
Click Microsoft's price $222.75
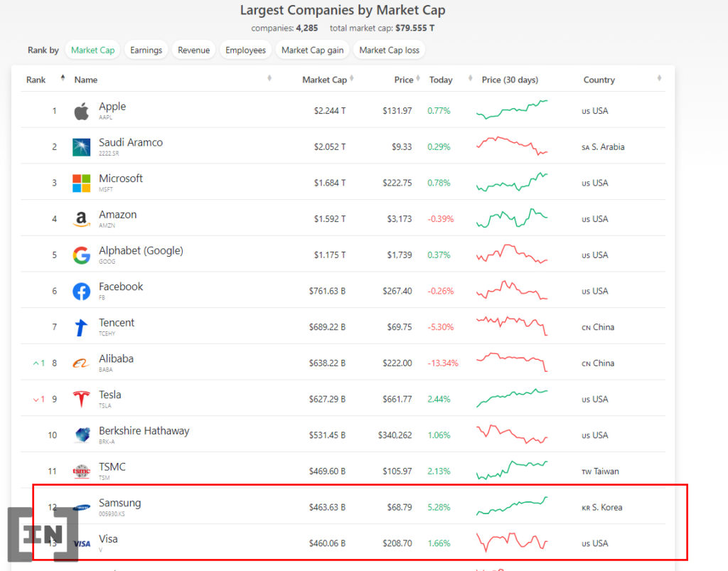point(397,183)
